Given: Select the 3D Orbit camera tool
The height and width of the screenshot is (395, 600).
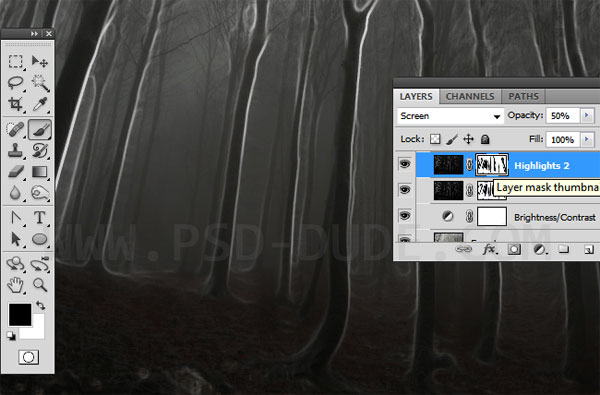Looking at the screenshot, I should [40, 264].
